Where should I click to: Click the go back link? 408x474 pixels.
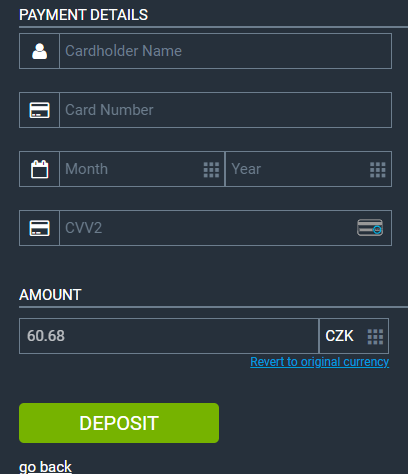[45, 467]
